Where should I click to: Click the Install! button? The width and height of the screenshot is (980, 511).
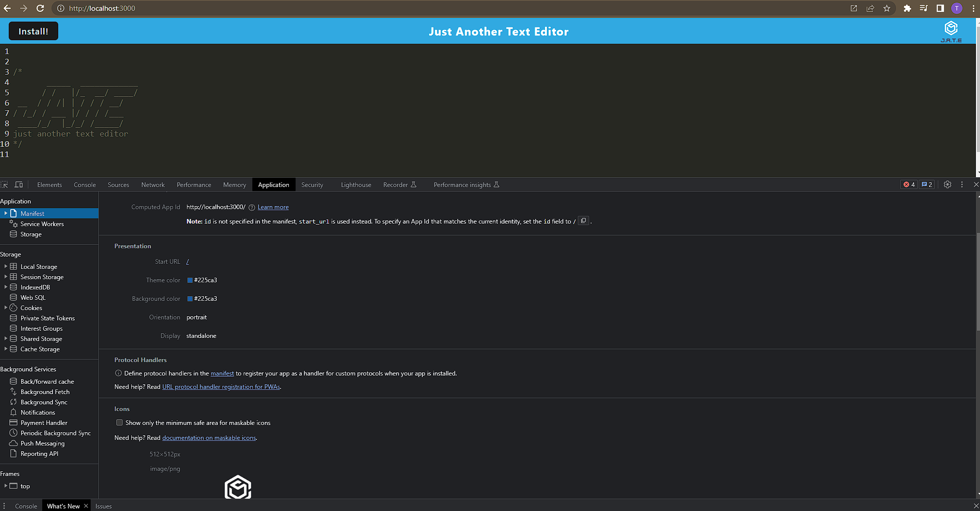click(x=33, y=31)
